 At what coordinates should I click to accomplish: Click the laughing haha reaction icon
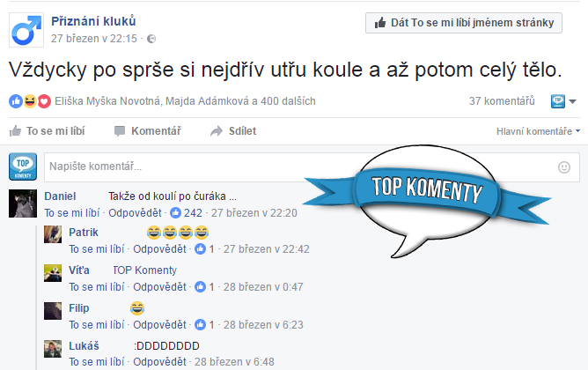click(x=30, y=101)
